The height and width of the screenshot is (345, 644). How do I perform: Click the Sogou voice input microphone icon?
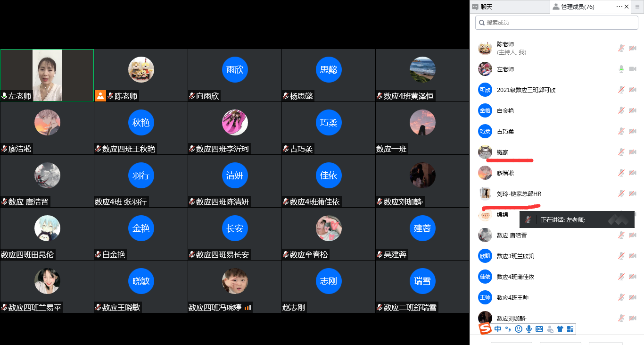coord(529,329)
